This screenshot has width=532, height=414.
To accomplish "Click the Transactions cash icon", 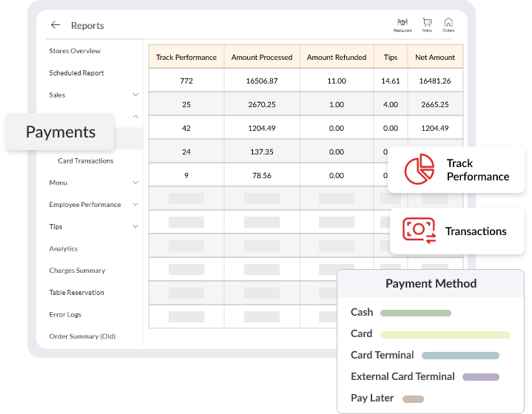I will coord(419,230).
